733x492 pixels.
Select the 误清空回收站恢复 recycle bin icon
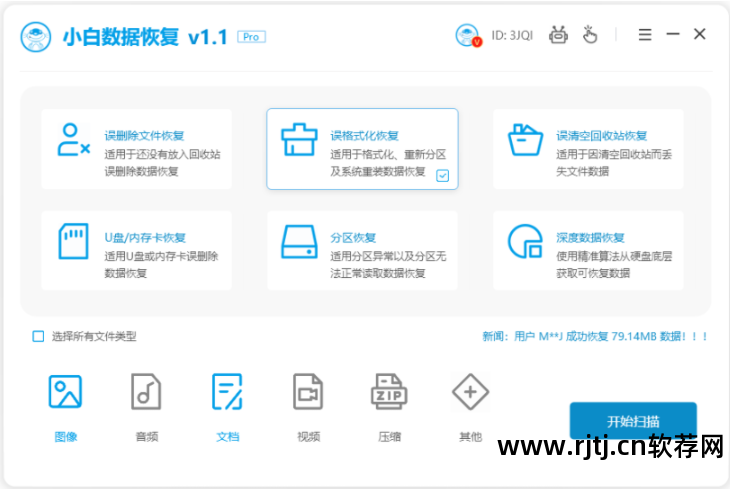[x=525, y=139]
